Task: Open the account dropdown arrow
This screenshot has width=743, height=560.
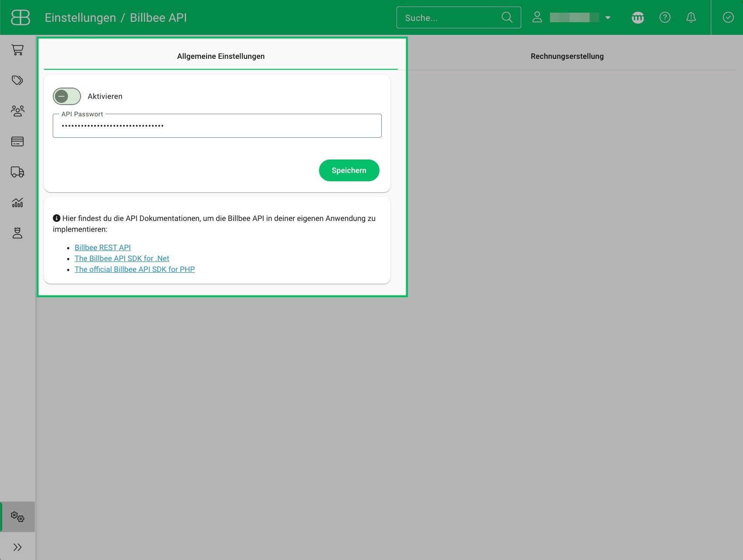Action: point(608,18)
